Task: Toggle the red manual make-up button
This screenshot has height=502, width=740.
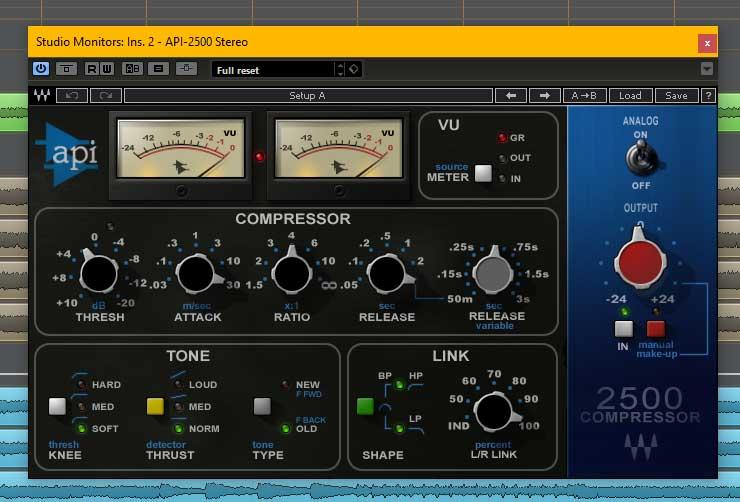Action: coord(656,329)
